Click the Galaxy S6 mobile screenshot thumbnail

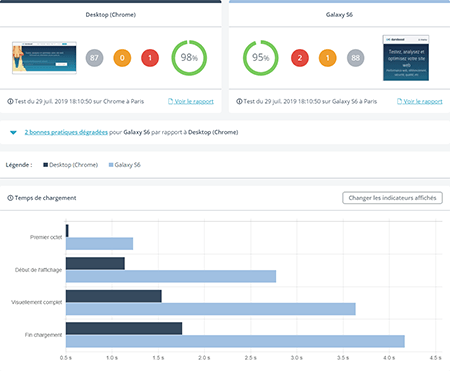click(406, 58)
